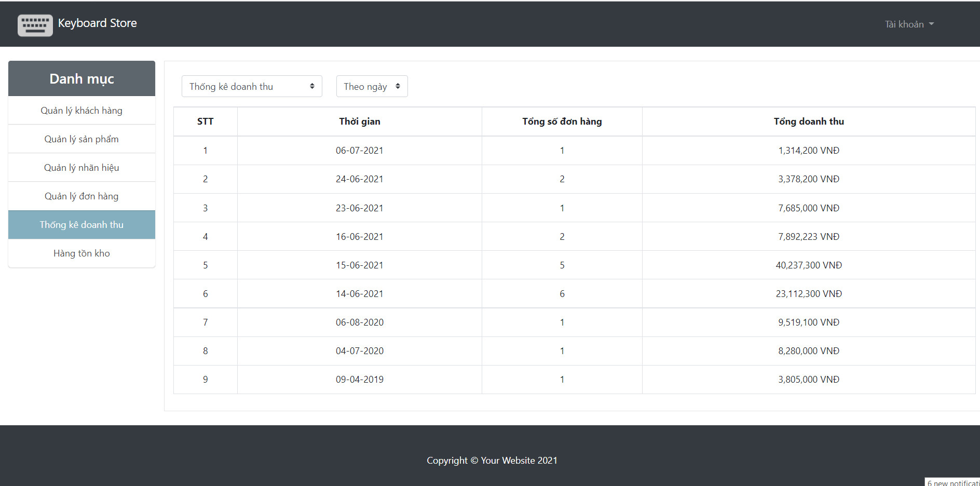Select the date 09-04-2019
Viewport: 980px width, 486px height.
(360, 380)
